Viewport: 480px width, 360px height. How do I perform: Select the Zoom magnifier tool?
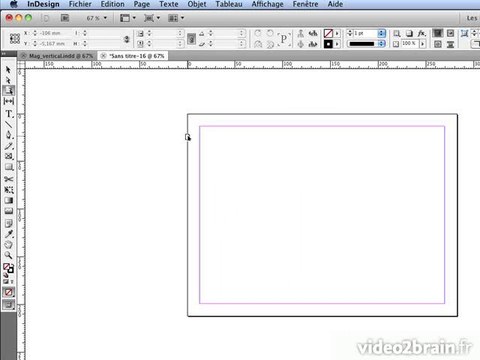tap(8, 255)
